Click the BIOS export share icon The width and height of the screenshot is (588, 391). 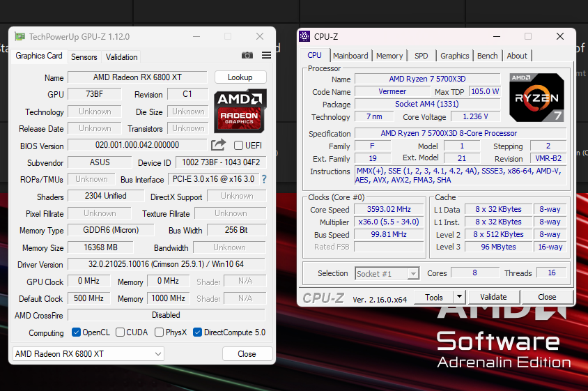(x=218, y=145)
